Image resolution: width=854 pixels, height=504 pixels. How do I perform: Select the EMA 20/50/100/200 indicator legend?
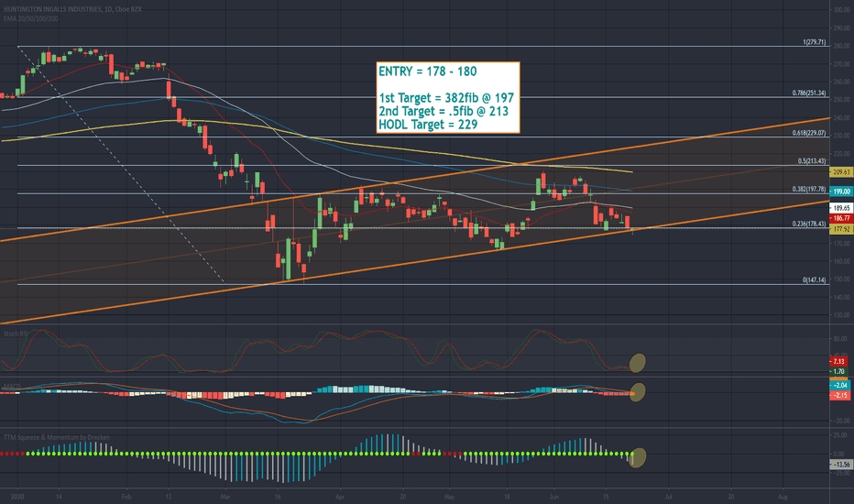pyautogui.click(x=30, y=18)
